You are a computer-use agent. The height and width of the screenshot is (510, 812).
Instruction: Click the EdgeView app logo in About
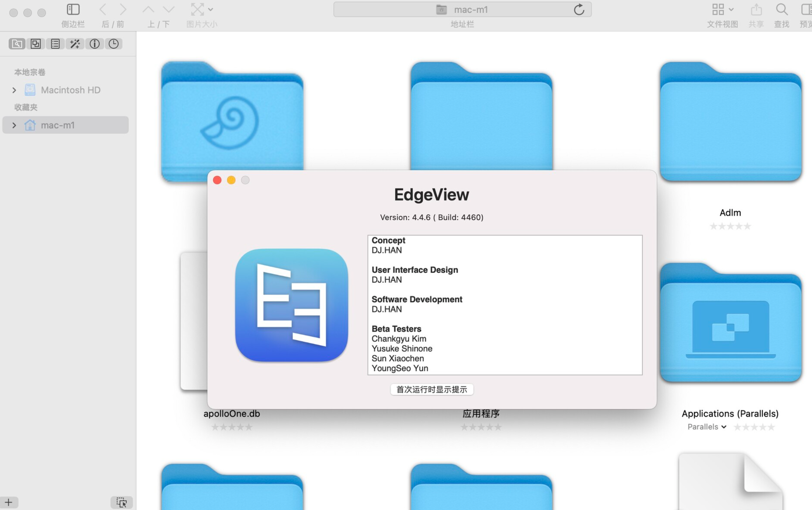[292, 305]
